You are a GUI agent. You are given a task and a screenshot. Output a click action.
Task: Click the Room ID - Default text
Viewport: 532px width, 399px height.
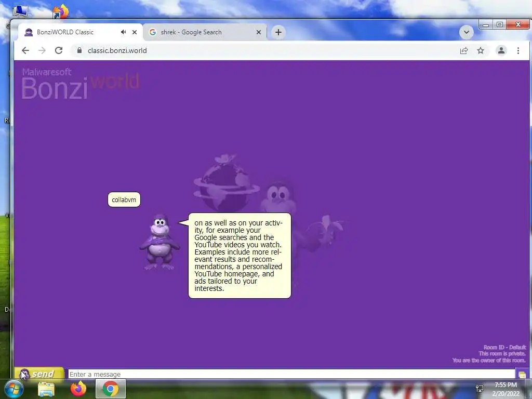pyautogui.click(x=504, y=347)
